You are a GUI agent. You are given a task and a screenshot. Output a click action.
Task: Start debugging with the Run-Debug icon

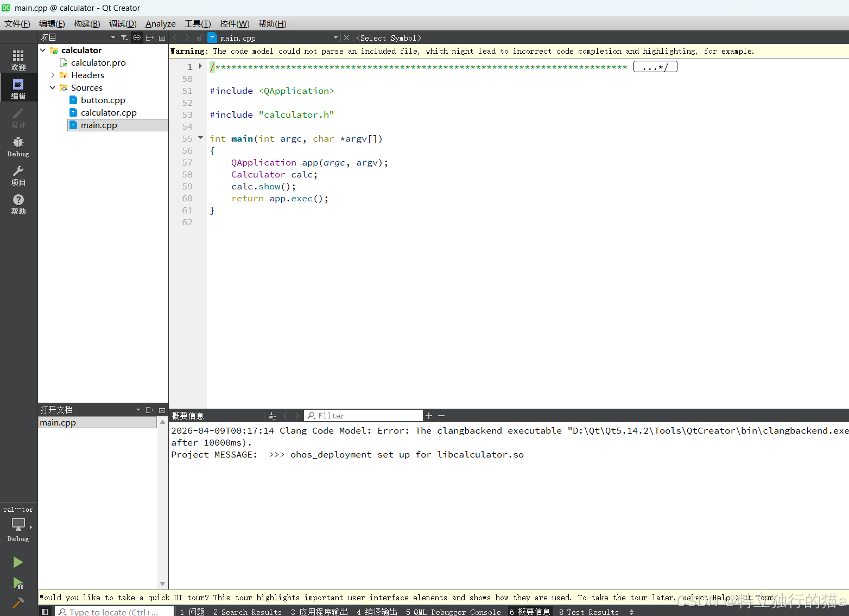pos(18,583)
